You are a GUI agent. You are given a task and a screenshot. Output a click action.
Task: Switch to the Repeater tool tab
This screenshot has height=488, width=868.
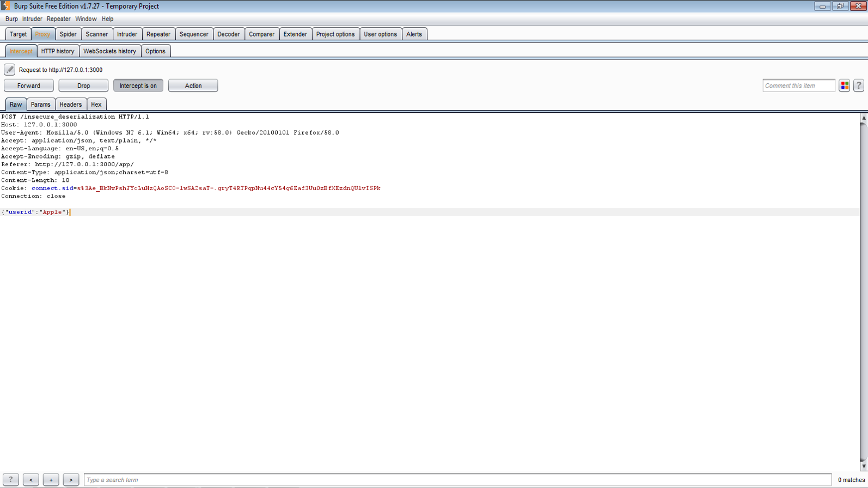(158, 34)
